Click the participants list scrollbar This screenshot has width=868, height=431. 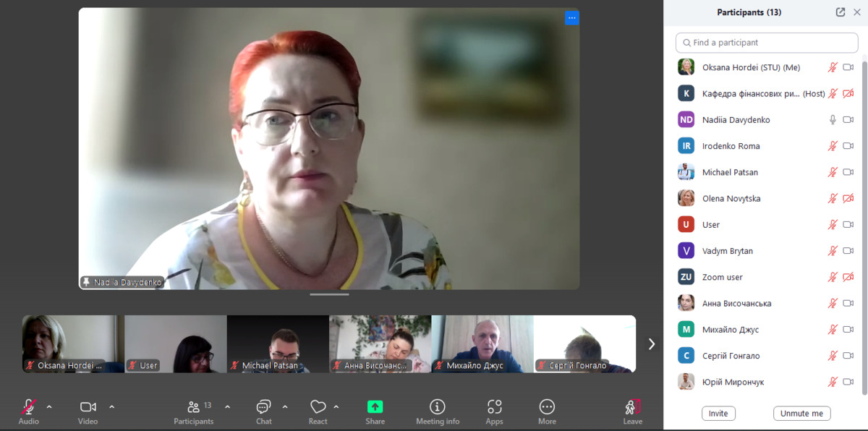tap(864, 228)
